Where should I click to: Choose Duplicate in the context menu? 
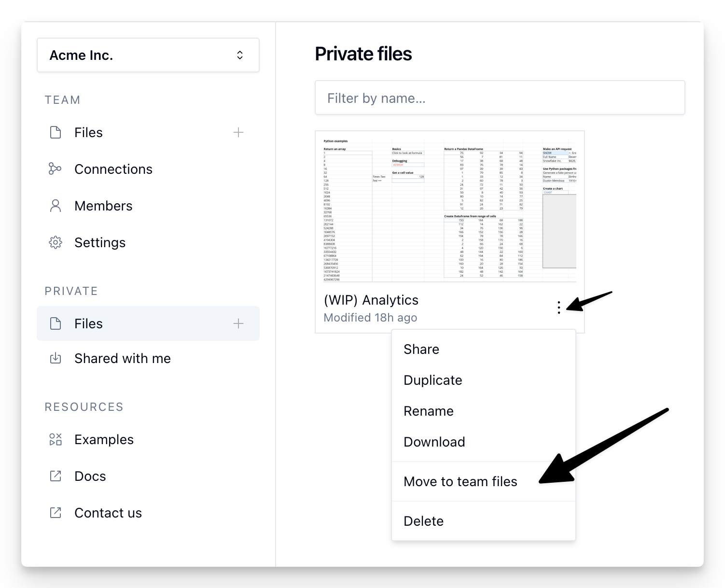(x=433, y=380)
